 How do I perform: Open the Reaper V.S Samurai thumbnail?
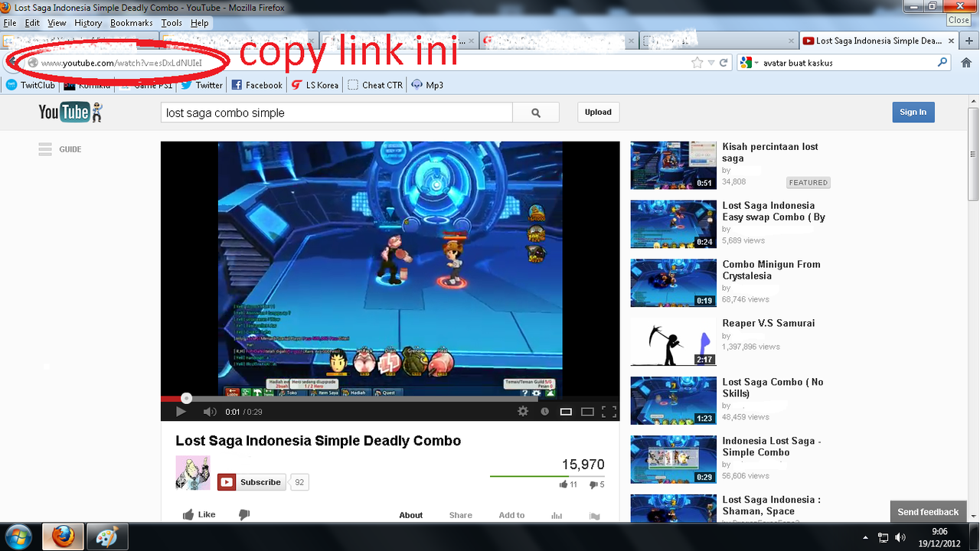673,342
